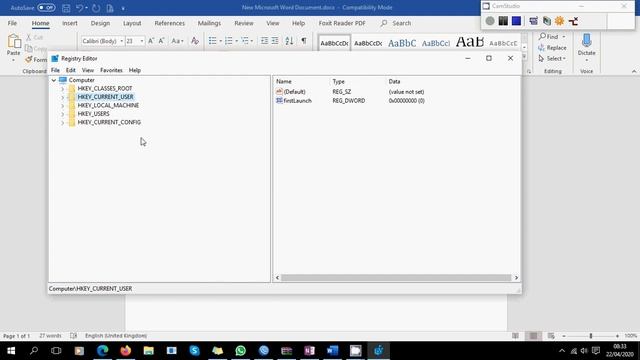Open the Calibri (Body) font name dropdown
Viewport: 640px width, 360px height.
pos(122,41)
